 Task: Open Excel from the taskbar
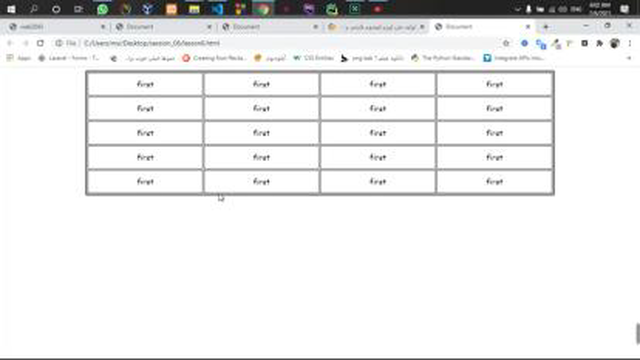355,9
